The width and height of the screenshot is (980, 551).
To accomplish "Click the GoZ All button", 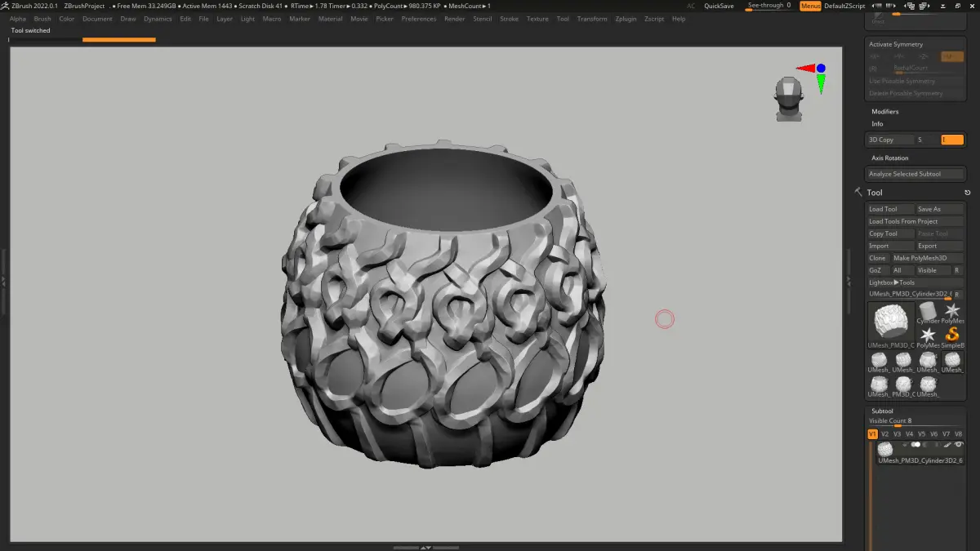I will click(x=902, y=270).
